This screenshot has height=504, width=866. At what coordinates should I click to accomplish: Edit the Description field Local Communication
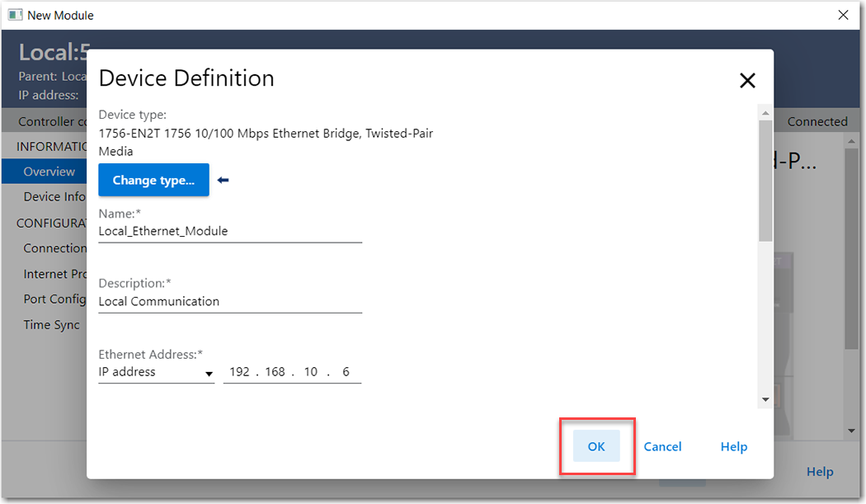pyautogui.click(x=230, y=302)
